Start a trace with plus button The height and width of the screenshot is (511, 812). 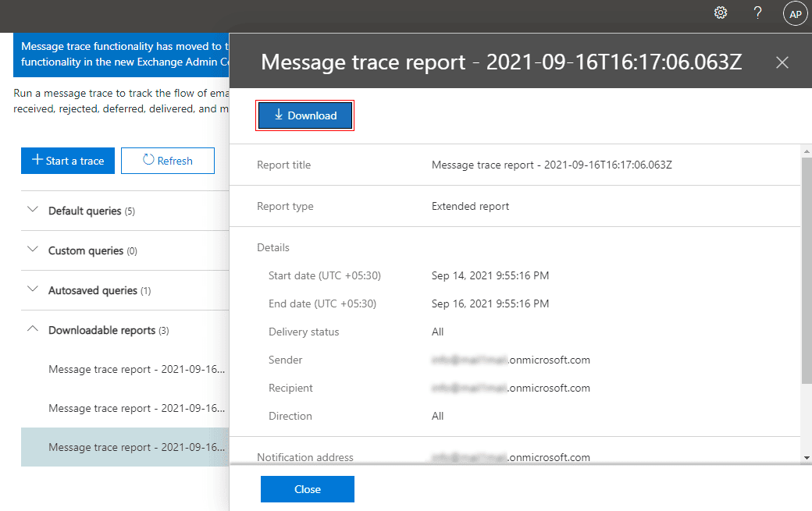pos(68,161)
